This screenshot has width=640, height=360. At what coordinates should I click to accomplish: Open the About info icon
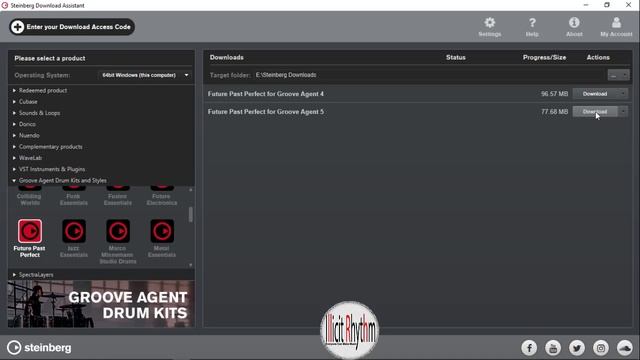pyautogui.click(x=574, y=23)
